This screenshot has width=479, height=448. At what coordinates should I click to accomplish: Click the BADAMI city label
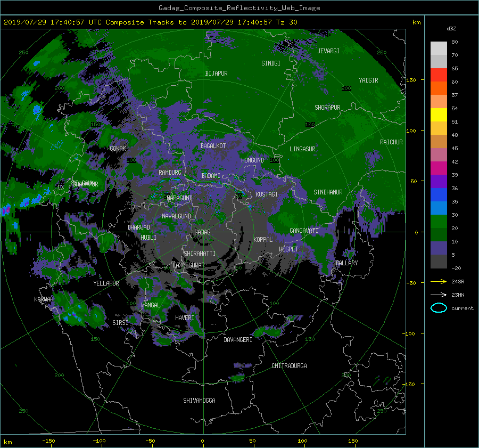click(211, 176)
